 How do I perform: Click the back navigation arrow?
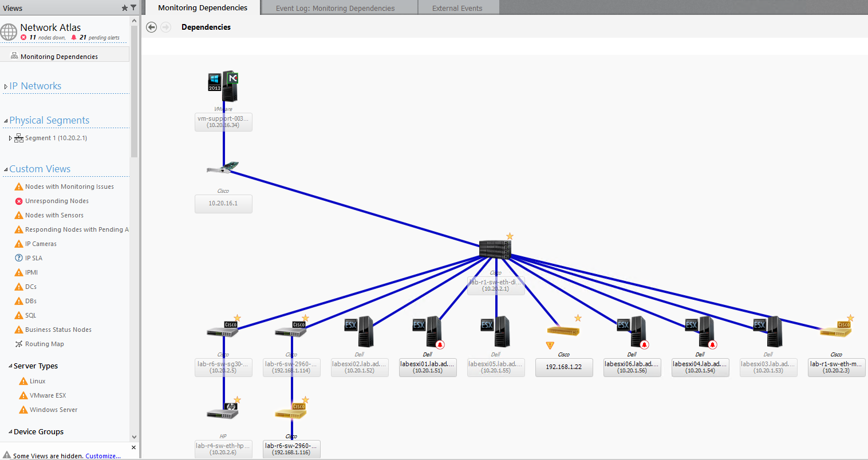[151, 27]
